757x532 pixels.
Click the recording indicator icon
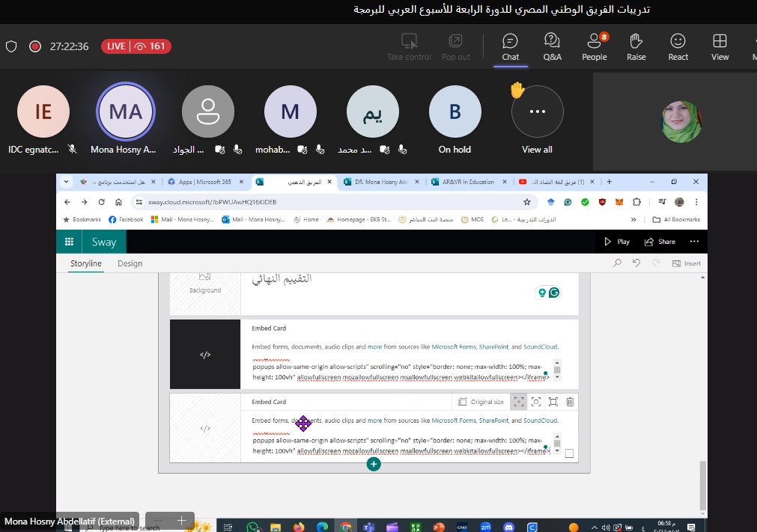[34, 46]
